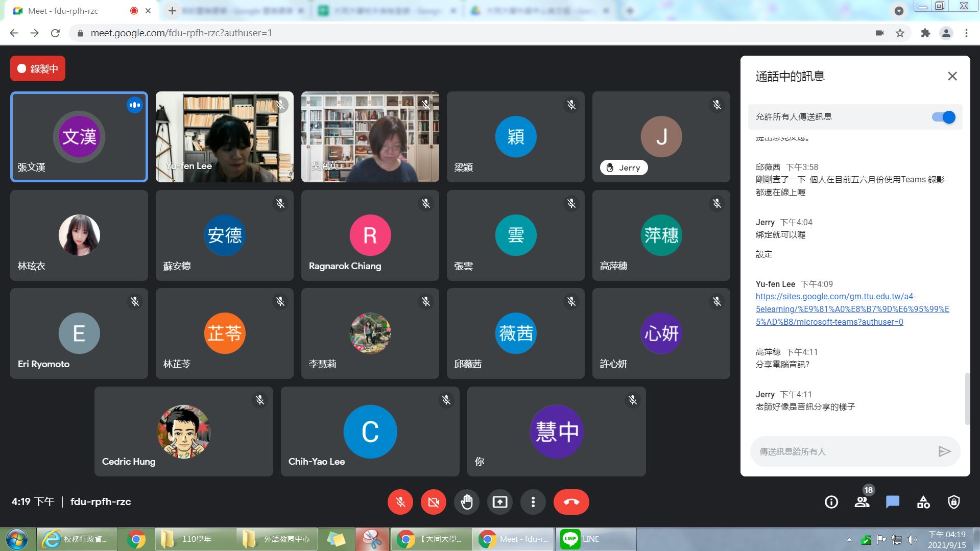The width and height of the screenshot is (980, 551).
Task: Mute 林玹衣's microphone icon
Action: (135, 203)
